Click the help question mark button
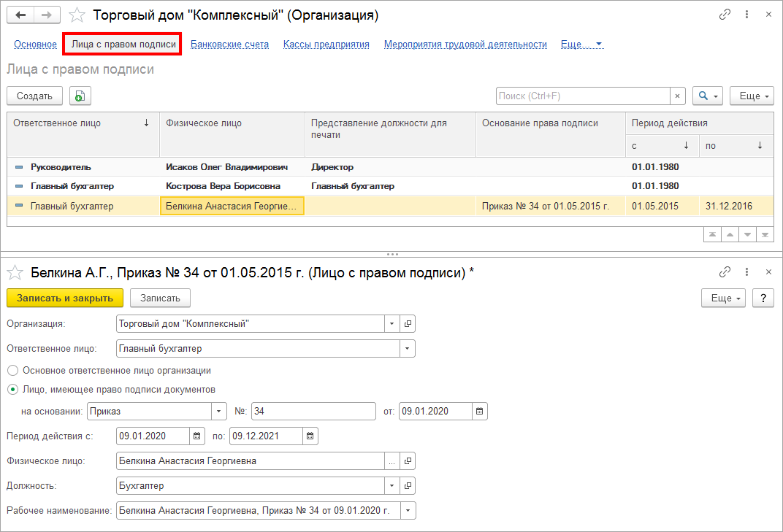The image size is (783, 532). pos(763,298)
